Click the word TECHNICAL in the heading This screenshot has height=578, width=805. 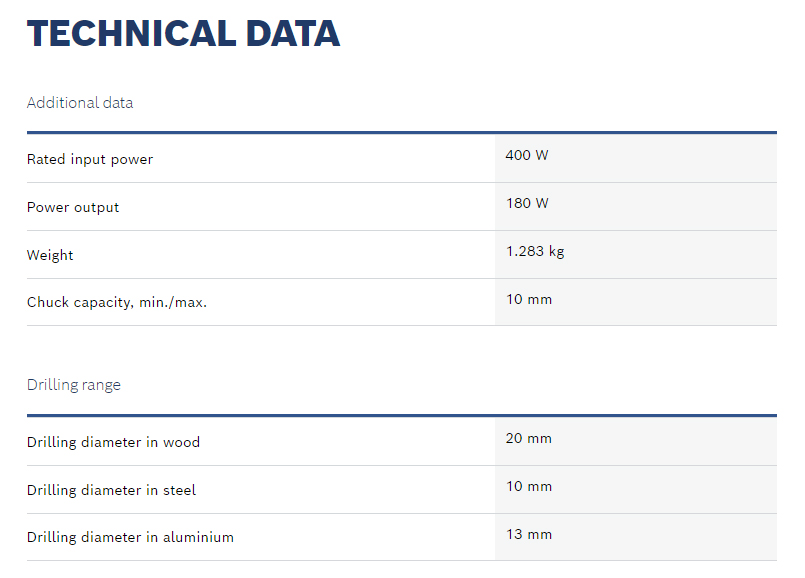(x=117, y=34)
